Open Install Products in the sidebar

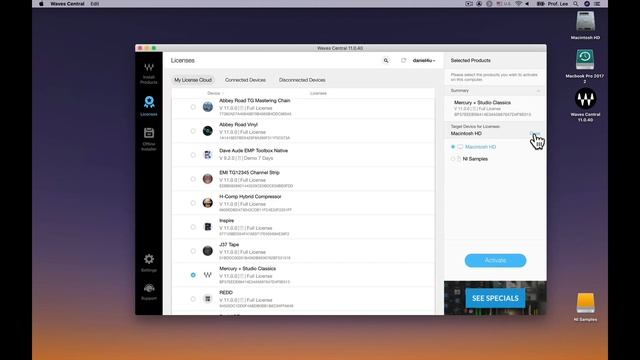149,73
